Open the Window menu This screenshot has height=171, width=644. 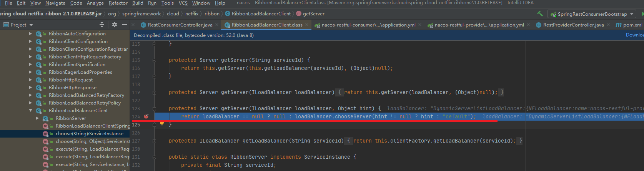(x=201, y=3)
